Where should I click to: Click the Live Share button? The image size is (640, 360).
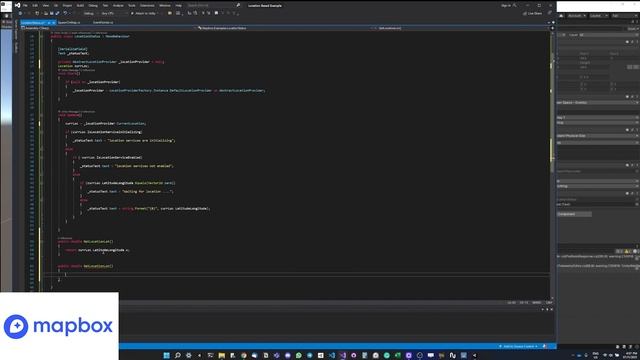pyautogui.click(x=532, y=13)
